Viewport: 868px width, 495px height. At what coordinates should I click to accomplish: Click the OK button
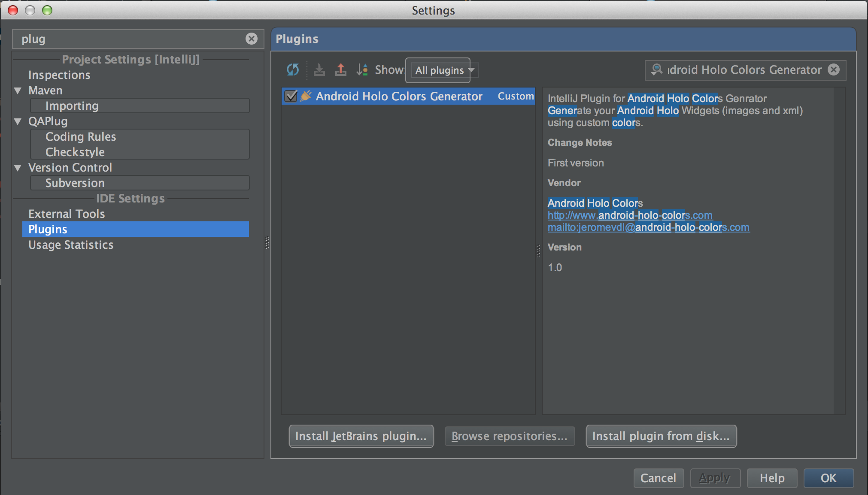coord(828,478)
